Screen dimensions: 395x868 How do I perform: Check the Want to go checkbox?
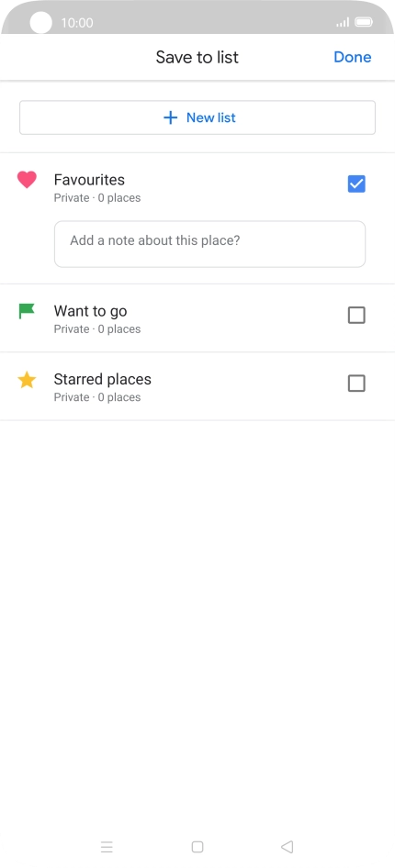click(356, 315)
